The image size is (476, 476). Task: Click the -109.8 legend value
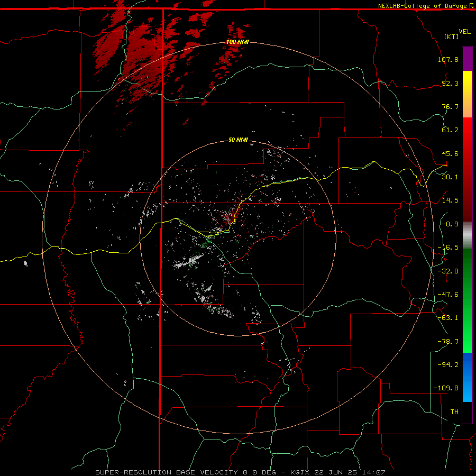[446, 388]
